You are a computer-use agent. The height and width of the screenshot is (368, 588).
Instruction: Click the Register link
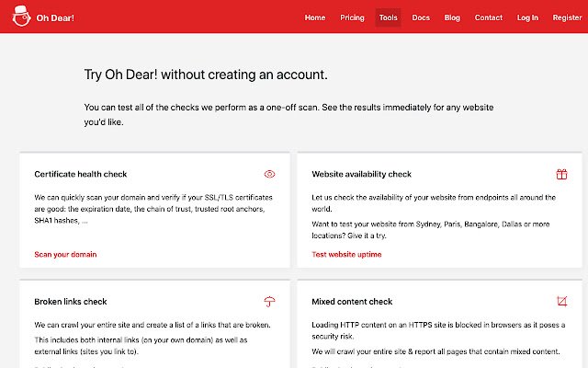point(567,17)
